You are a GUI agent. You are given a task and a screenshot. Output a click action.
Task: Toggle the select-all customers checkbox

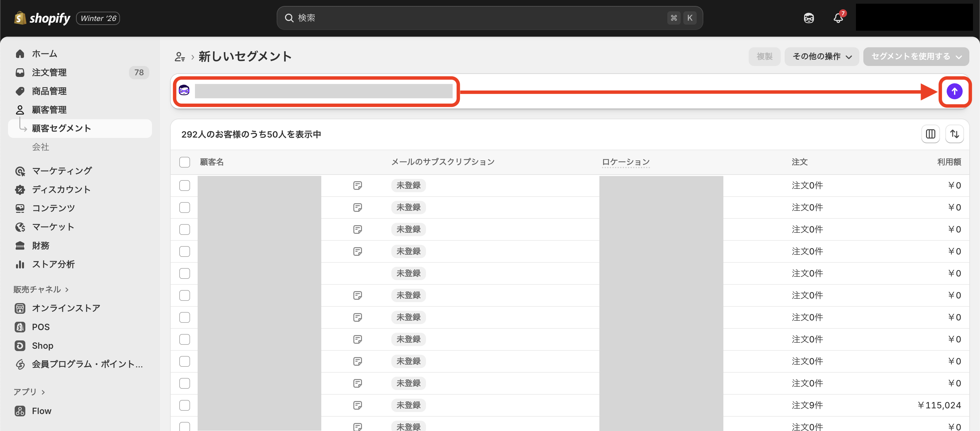[185, 162]
